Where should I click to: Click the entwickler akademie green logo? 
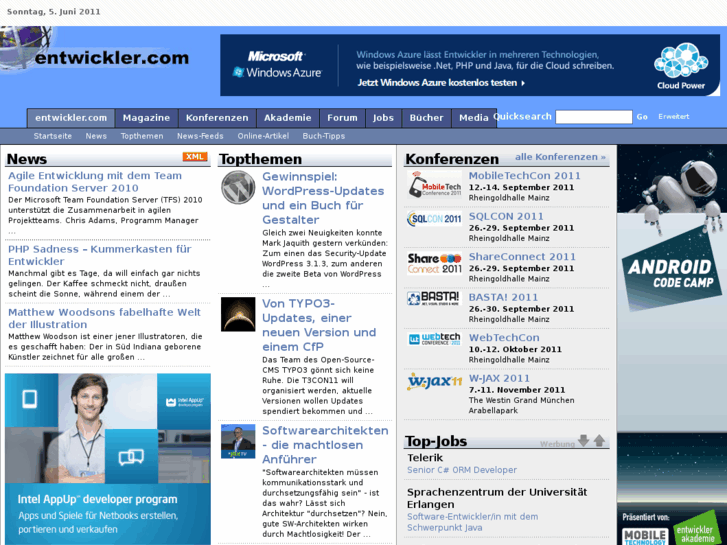[696, 529]
